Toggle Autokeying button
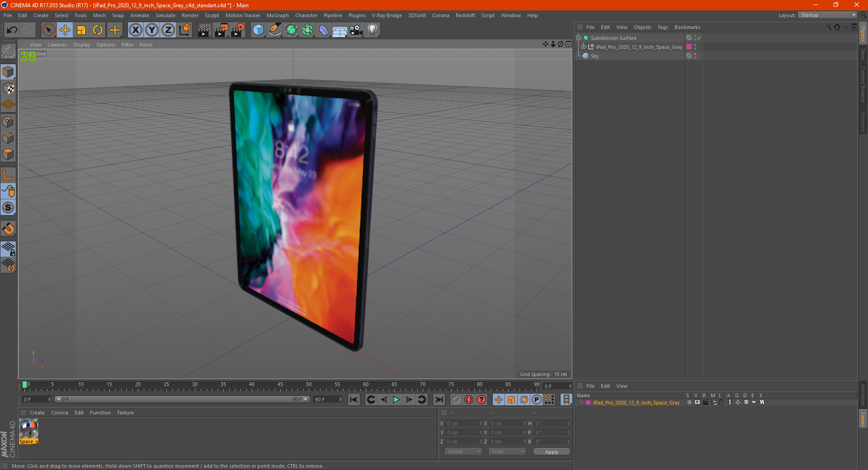 (469, 399)
